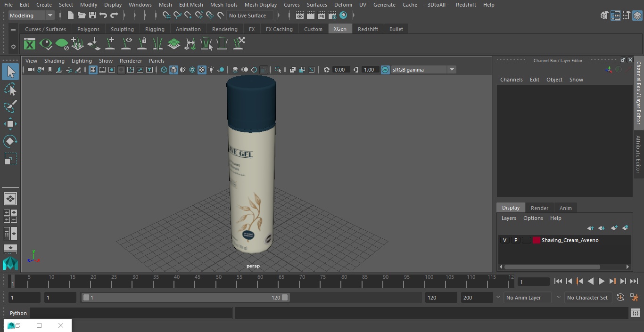Toggle textured display checker icon

202,70
